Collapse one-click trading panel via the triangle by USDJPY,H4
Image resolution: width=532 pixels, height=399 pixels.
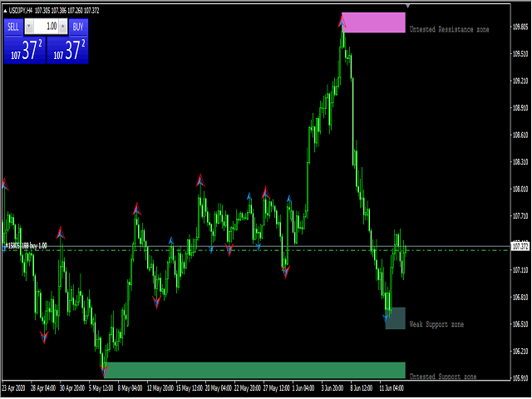click(5, 11)
